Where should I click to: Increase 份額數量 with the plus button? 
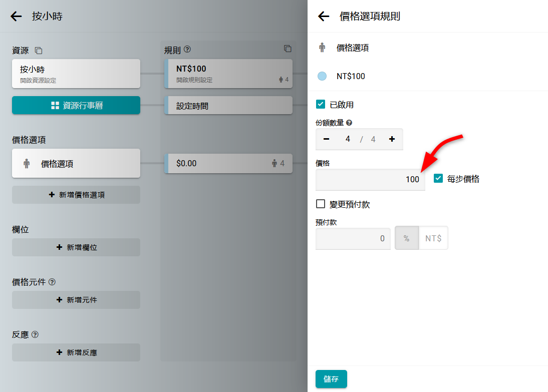coord(392,139)
